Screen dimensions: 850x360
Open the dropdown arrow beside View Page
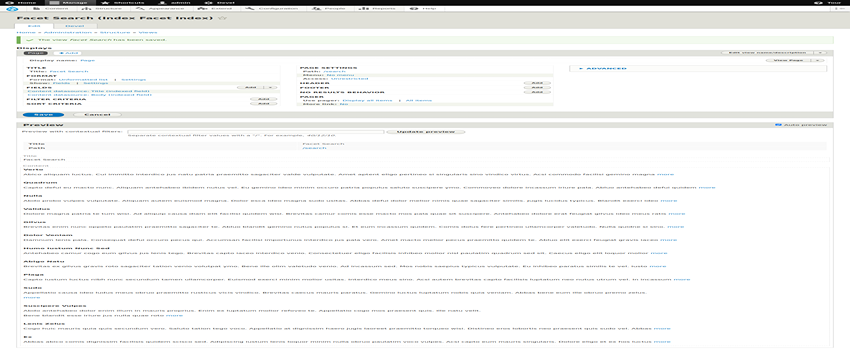coord(818,60)
